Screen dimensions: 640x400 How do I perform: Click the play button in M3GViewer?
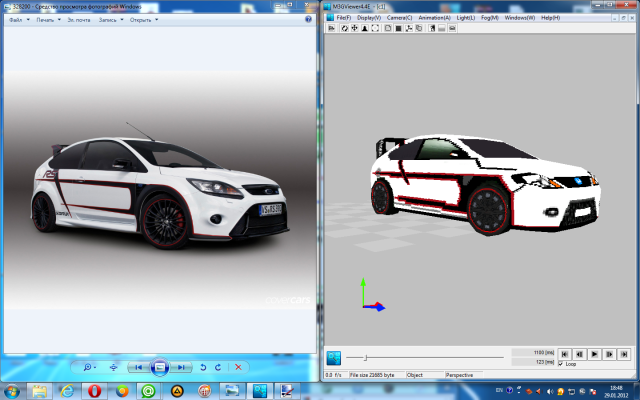pyautogui.click(x=594, y=354)
